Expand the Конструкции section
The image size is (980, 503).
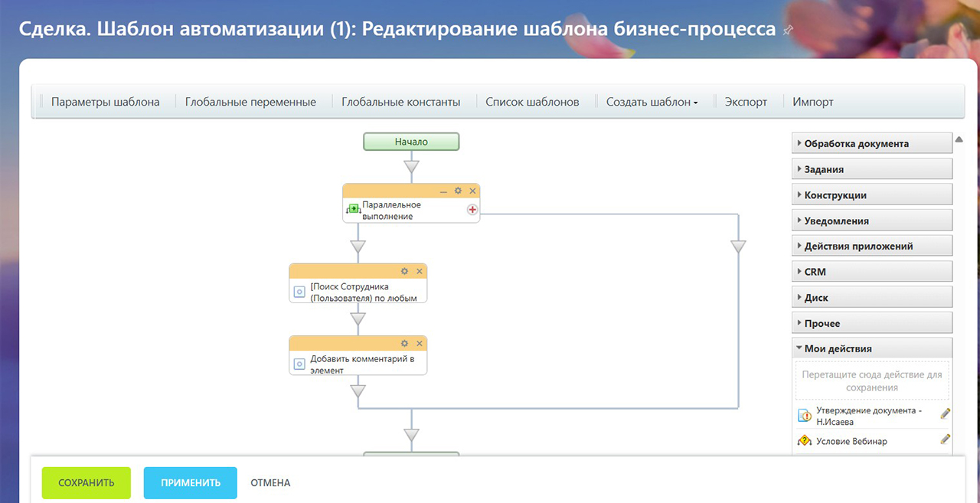872,194
